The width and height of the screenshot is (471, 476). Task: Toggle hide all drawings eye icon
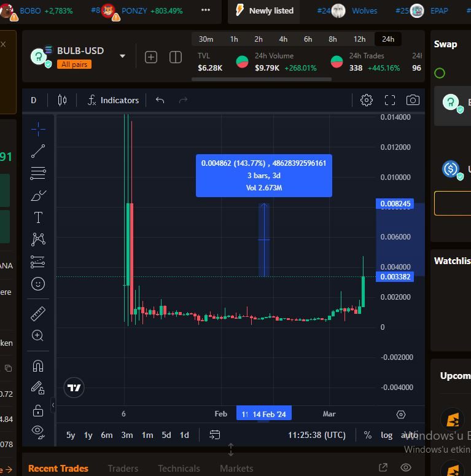[x=38, y=432]
